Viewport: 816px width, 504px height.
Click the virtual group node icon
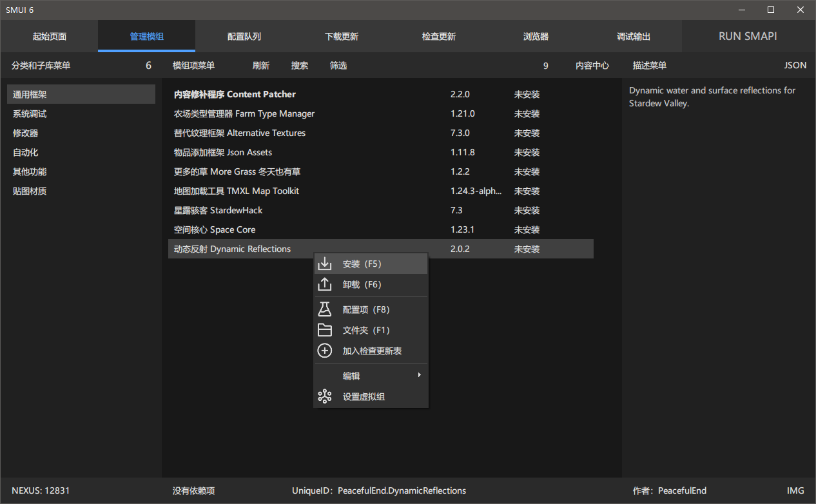pyautogui.click(x=325, y=396)
